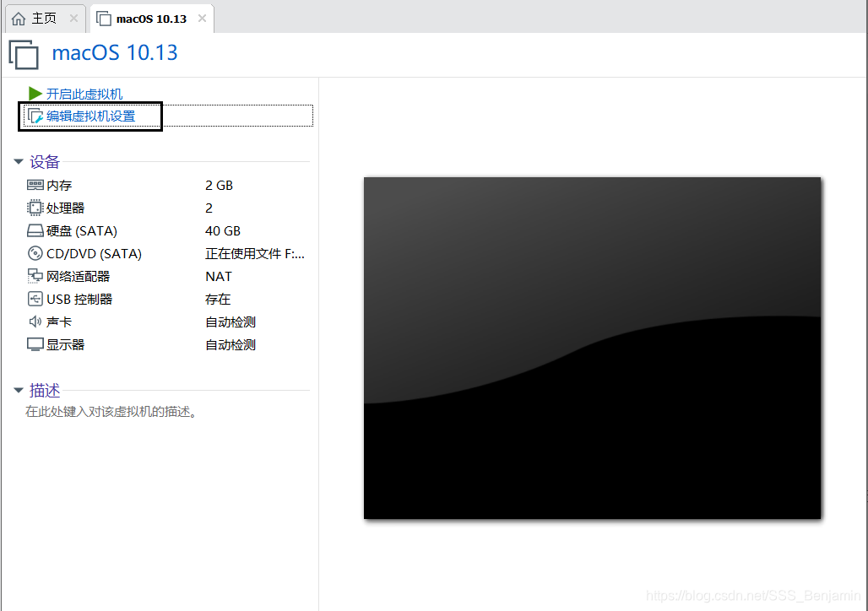868x611 pixels.
Task: Select the macOS 10.13 tab
Action: [151, 19]
